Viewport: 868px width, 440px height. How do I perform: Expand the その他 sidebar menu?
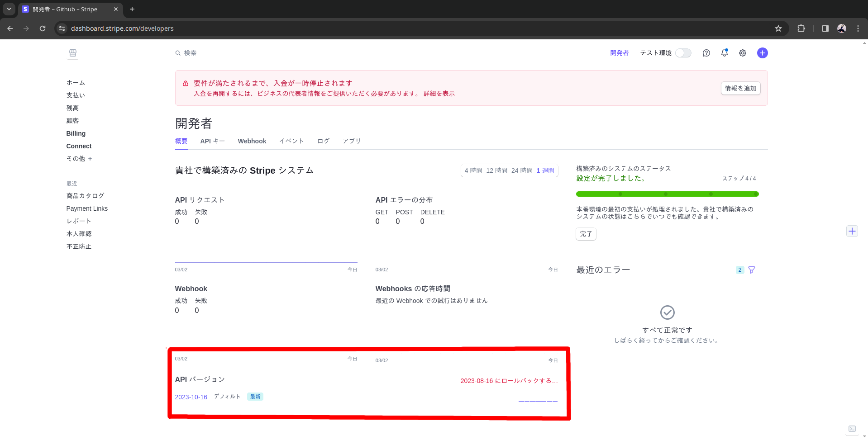pos(79,159)
